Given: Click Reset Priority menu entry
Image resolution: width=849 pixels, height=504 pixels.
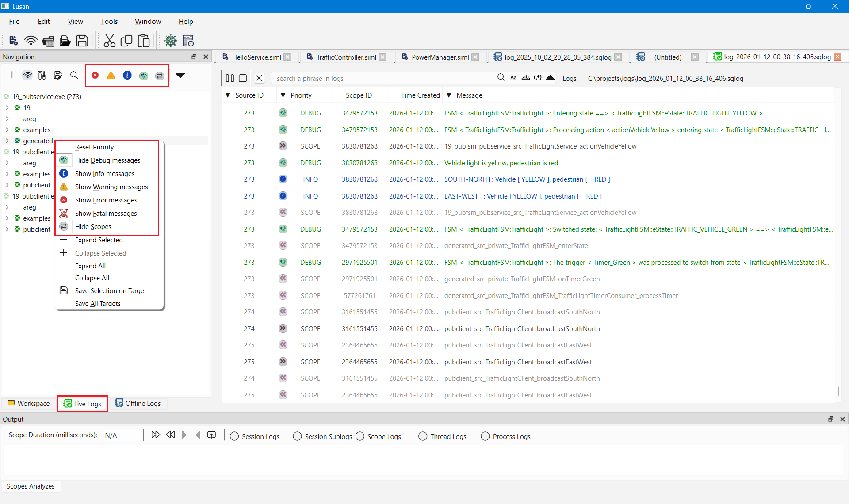Looking at the screenshot, I should 94,147.
